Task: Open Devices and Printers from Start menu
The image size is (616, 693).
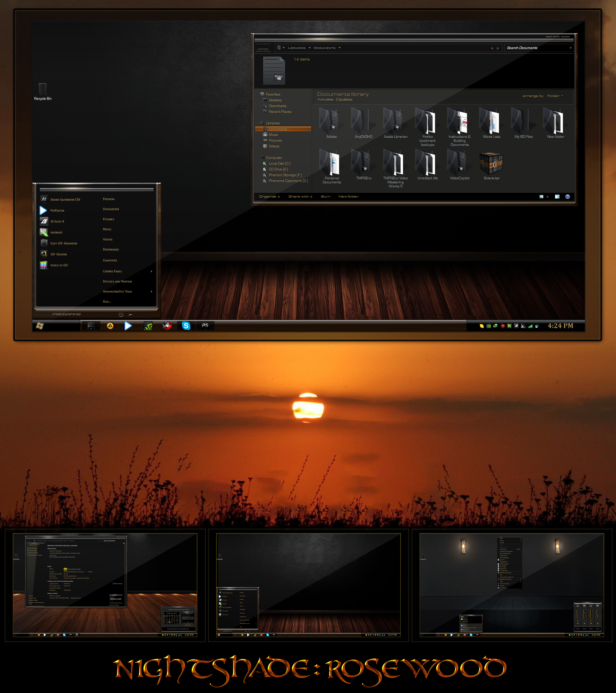Action: (x=117, y=281)
